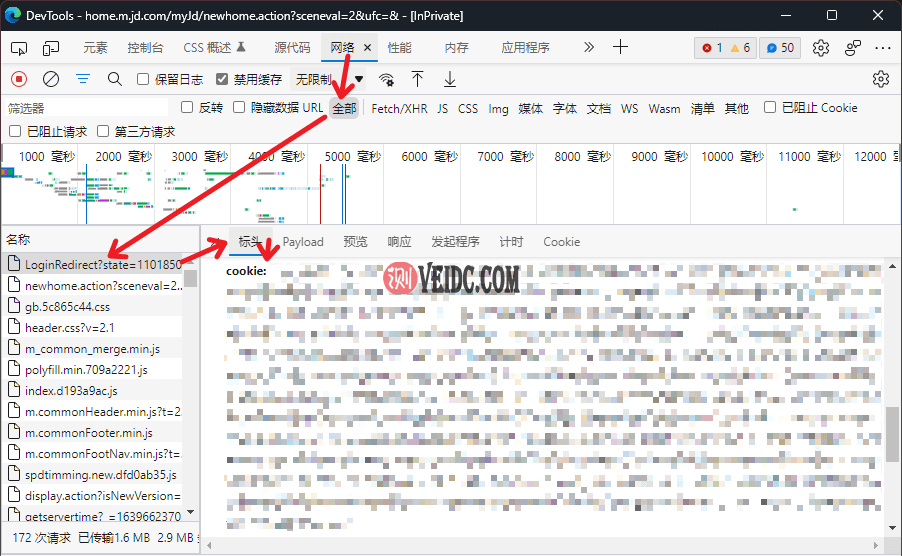Switch to 控制台 tab
The height and width of the screenshot is (556, 902).
click(145, 48)
